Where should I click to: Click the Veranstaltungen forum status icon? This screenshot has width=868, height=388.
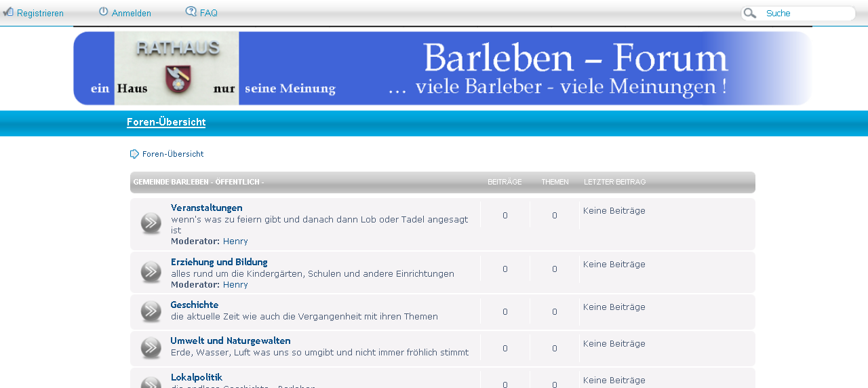(x=151, y=223)
